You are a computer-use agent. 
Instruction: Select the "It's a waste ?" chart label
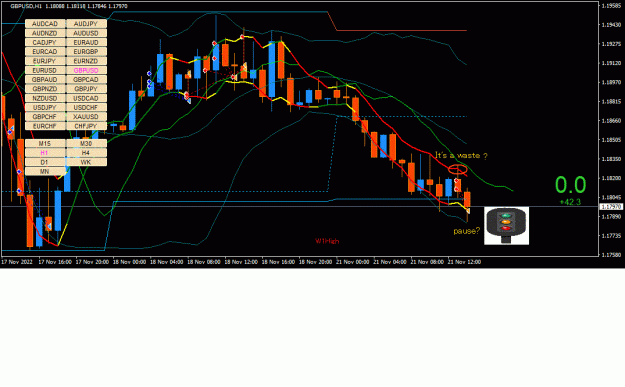click(461, 155)
